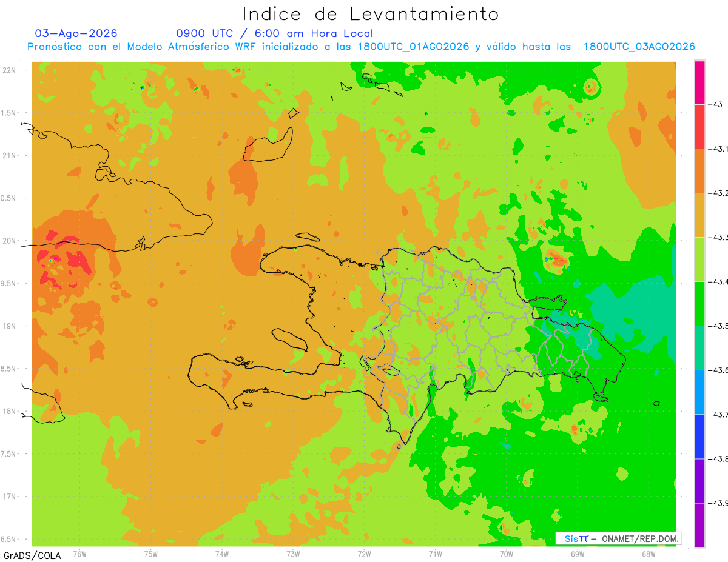Click the "18N" latitude label
The width and height of the screenshot is (728, 562).
[x=10, y=411]
